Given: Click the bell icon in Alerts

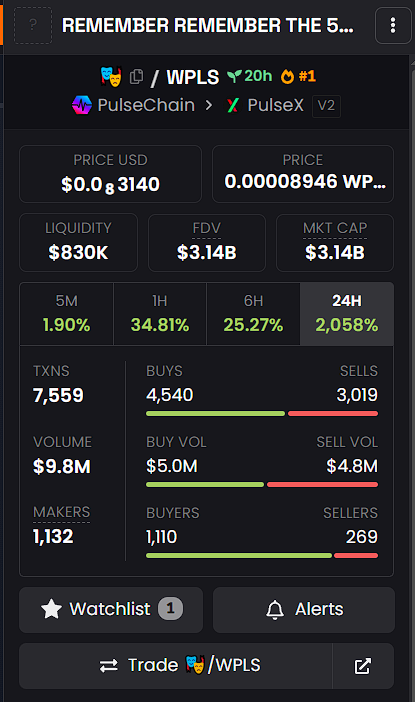Looking at the screenshot, I should pyautogui.click(x=275, y=610).
